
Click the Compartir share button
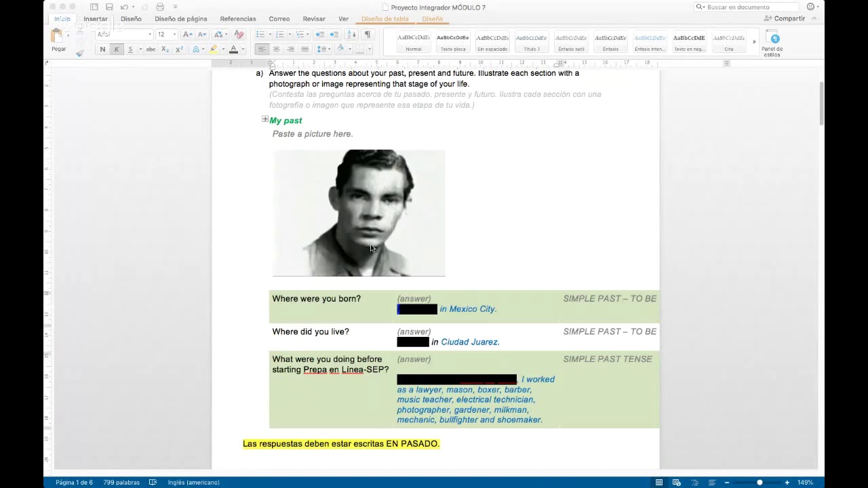coord(785,18)
